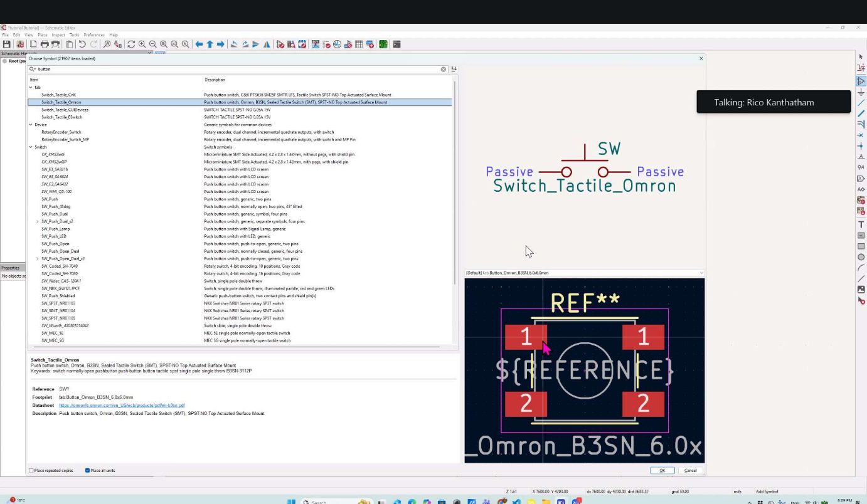This screenshot has height=504, width=867.
Task: Click OK to confirm the symbol choice
Action: [662, 470]
